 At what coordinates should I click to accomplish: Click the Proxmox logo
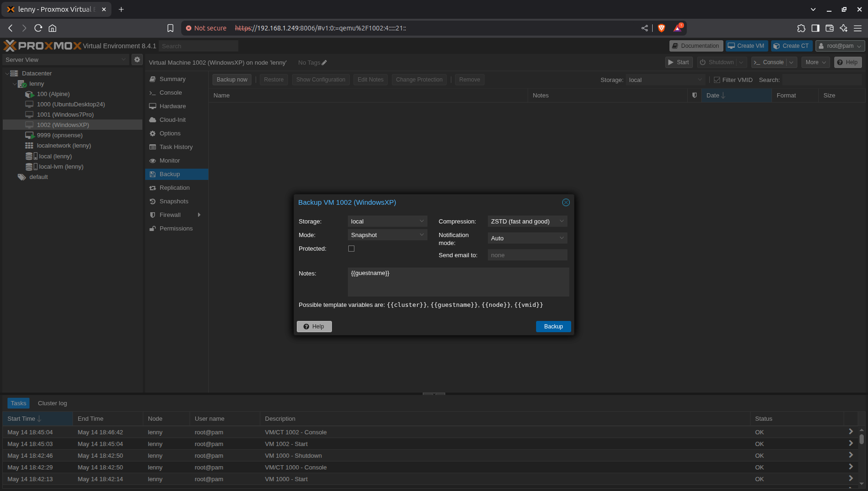[43, 45]
